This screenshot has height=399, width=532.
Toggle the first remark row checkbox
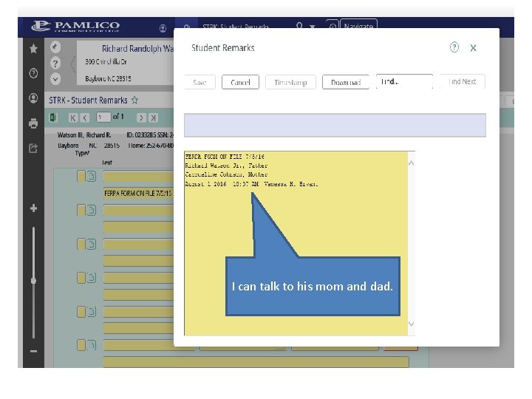tap(81, 176)
